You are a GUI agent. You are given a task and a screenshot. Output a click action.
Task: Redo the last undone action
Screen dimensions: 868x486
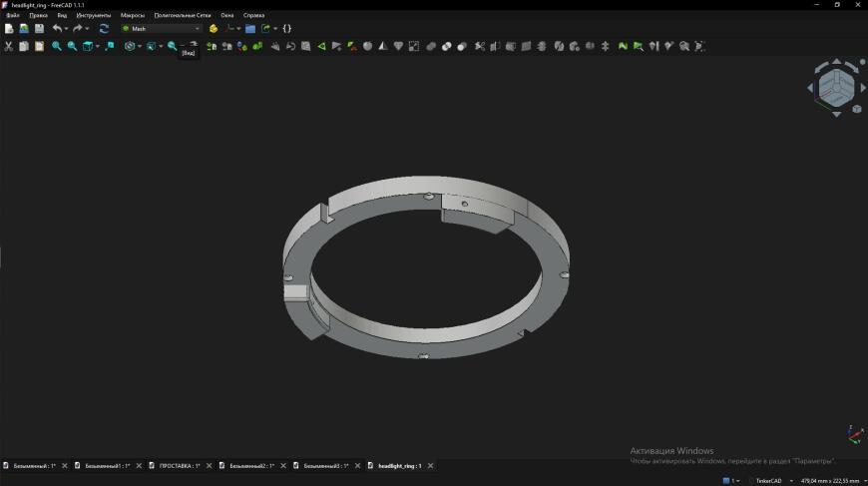click(78, 28)
